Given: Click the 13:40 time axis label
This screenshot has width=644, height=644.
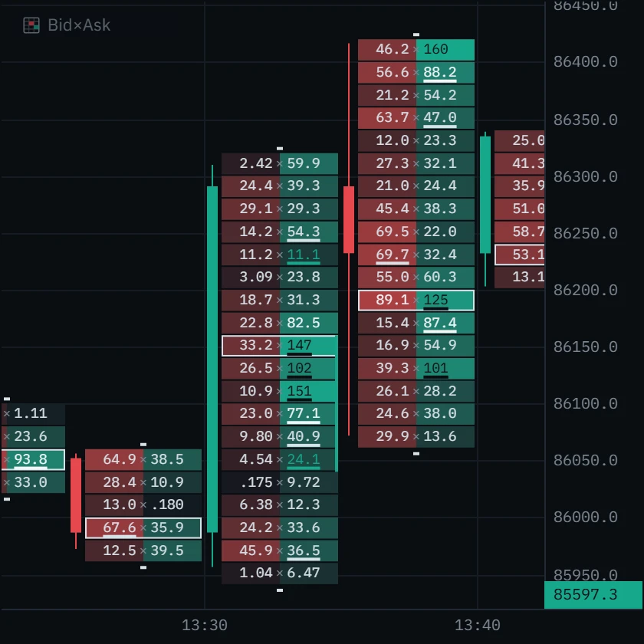Looking at the screenshot, I should [x=477, y=625].
